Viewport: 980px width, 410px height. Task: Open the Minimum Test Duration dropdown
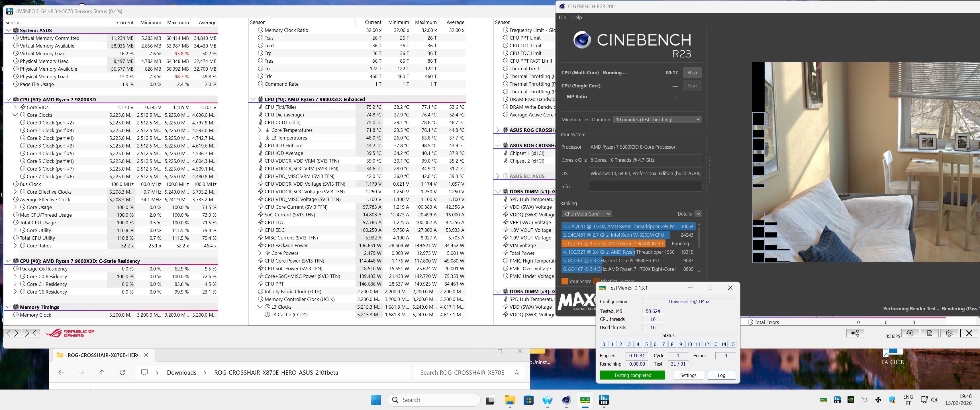pyautogui.click(x=657, y=119)
